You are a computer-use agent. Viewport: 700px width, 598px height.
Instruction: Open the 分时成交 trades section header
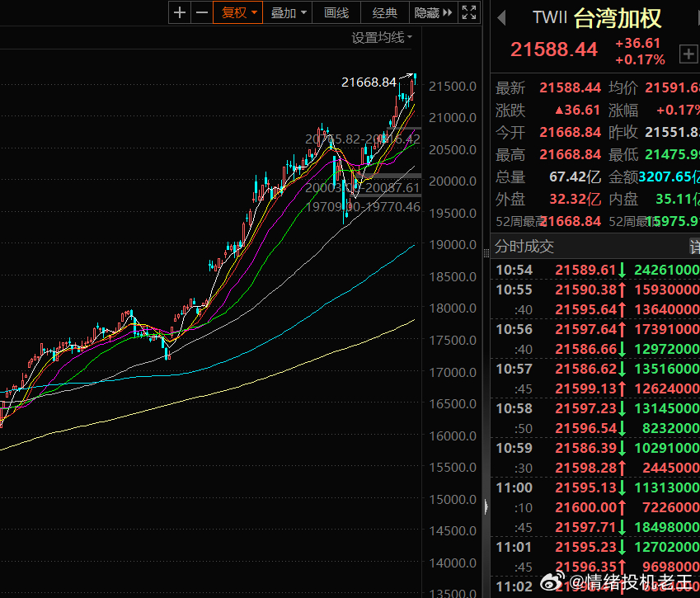524,246
